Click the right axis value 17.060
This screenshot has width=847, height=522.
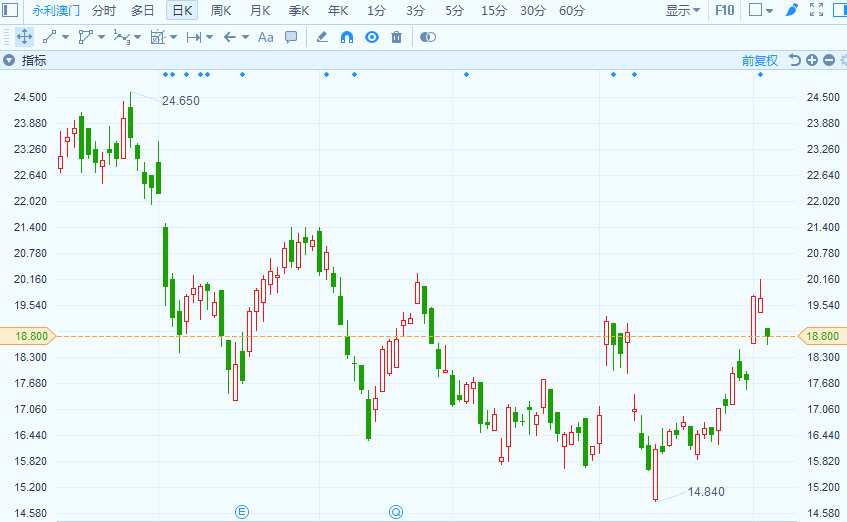coord(823,409)
